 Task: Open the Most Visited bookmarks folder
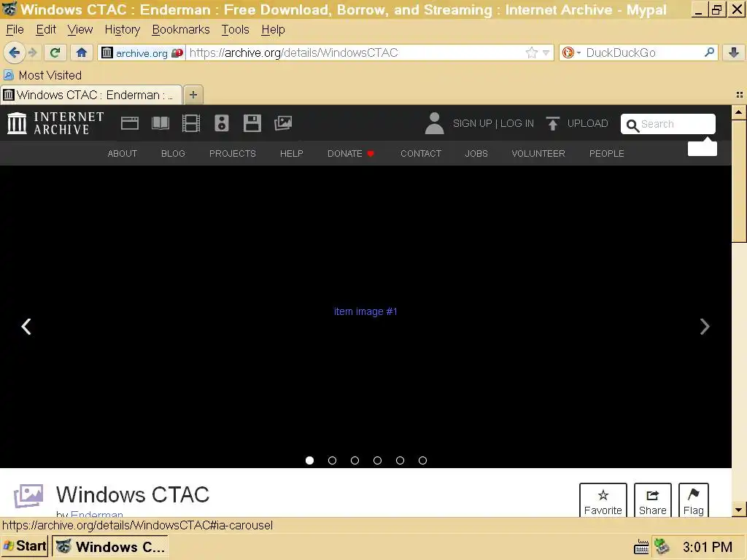pyautogui.click(x=42, y=75)
